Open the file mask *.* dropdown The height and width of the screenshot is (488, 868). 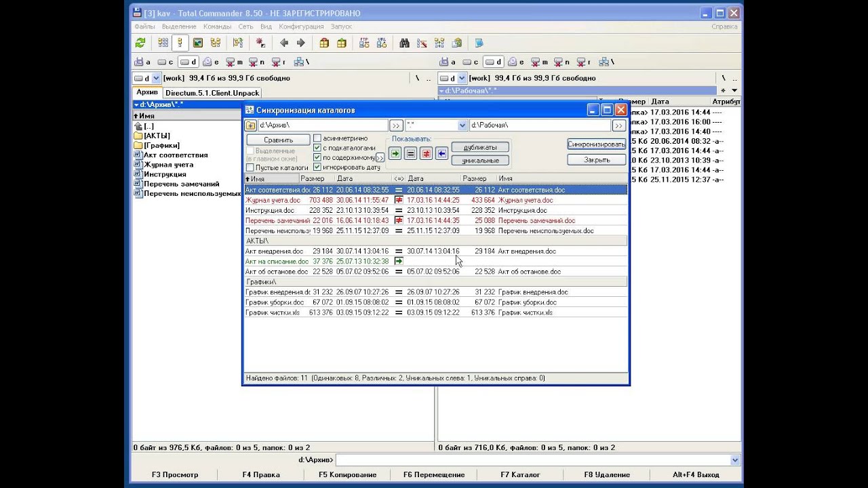462,125
